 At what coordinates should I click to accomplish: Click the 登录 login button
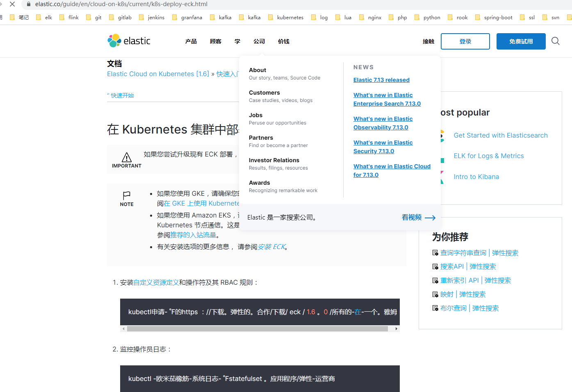(465, 41)
